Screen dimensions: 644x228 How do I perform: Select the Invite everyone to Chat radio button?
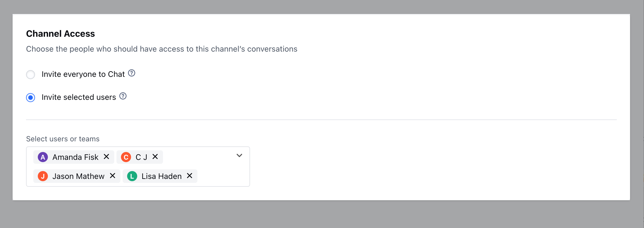(x=31, y=75)
